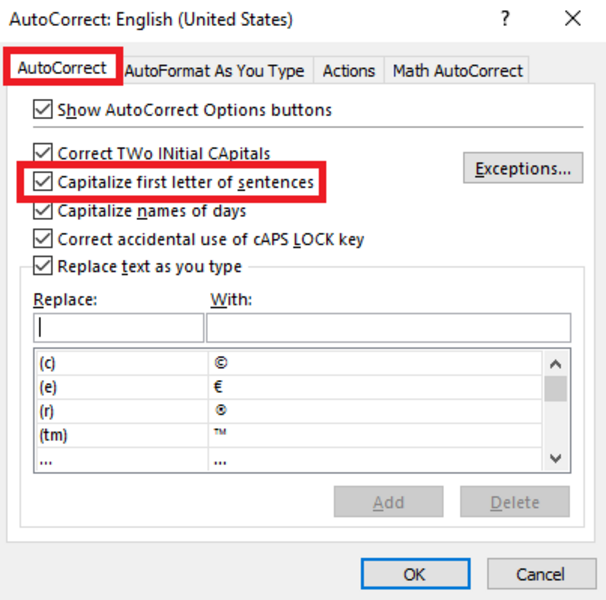Switch to the Actions tab

tap(348, 70)
